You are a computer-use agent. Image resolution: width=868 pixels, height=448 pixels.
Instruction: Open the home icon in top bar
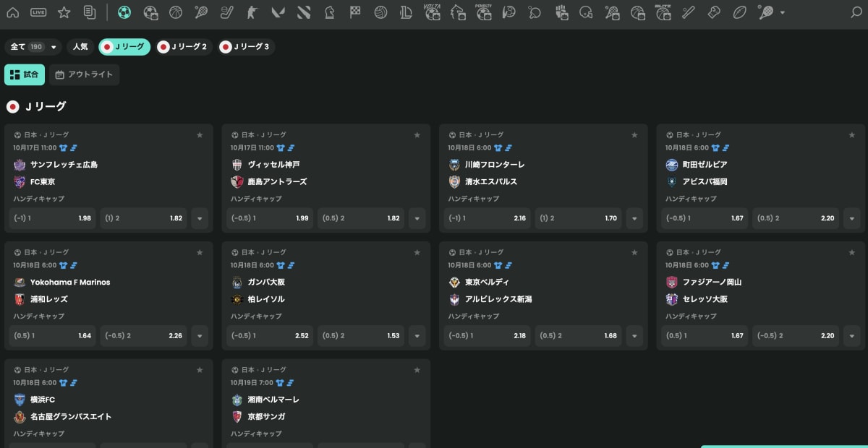click(12, 12)
